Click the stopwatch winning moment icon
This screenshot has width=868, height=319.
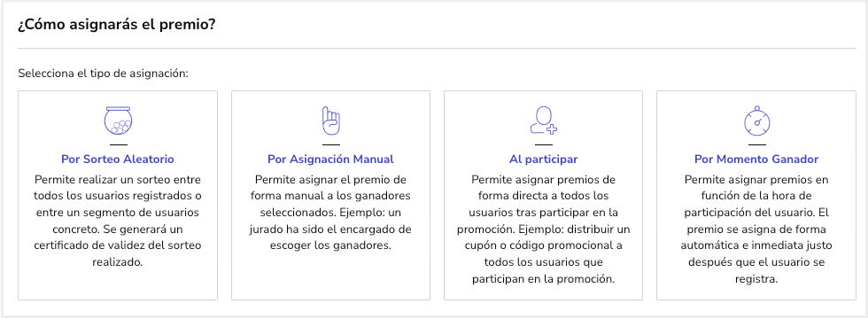756,121
